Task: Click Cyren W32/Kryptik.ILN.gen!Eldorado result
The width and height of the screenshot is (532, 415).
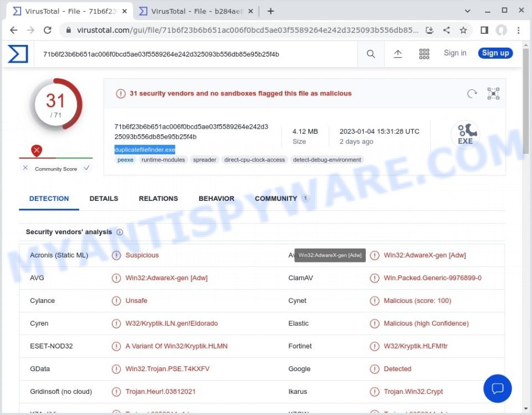Action: 172,323
